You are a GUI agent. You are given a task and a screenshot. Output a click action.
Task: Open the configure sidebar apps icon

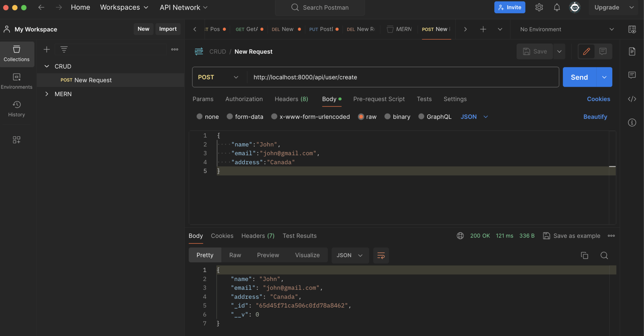pos(17,140)
